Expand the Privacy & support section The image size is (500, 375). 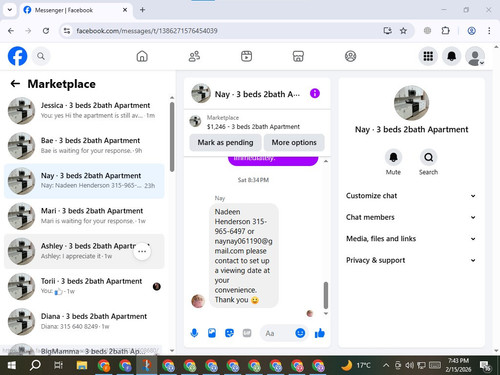coord(411,260)
